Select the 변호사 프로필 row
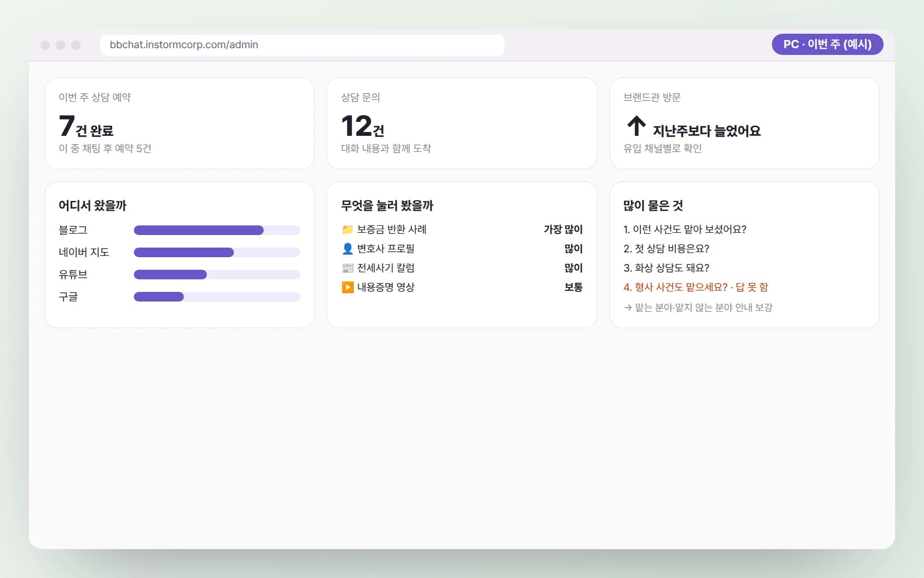This screenshot has height=578, width=924. [462, 249]
